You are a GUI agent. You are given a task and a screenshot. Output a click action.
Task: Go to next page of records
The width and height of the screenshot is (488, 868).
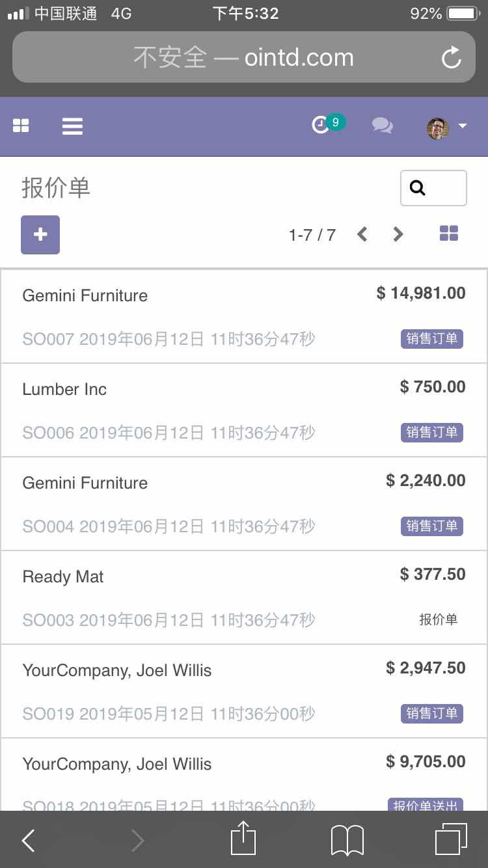click(x=398, y=234)
